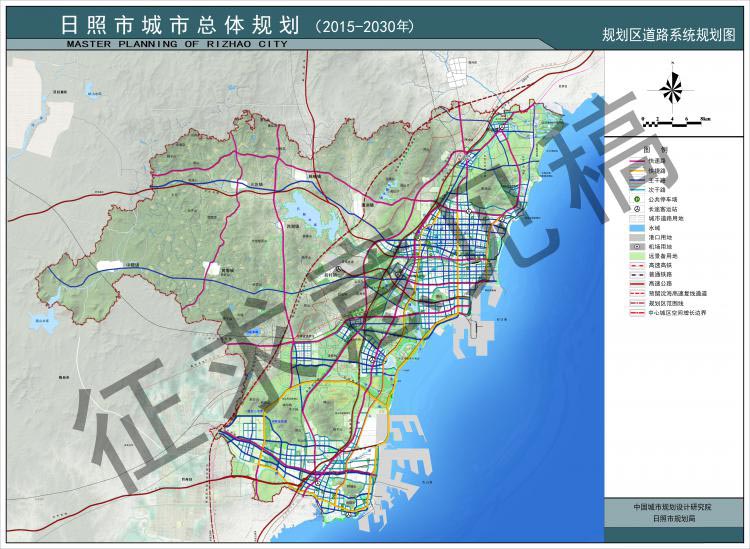The image size is (750, 549).
Task: Click the 规划区范围线 legend symbol
Action: pyautogui.click(x=636, y=304)
